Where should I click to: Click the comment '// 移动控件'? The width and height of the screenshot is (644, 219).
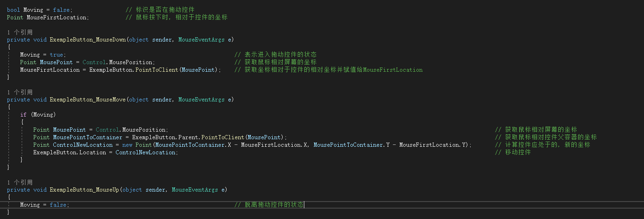click(513, 152)
